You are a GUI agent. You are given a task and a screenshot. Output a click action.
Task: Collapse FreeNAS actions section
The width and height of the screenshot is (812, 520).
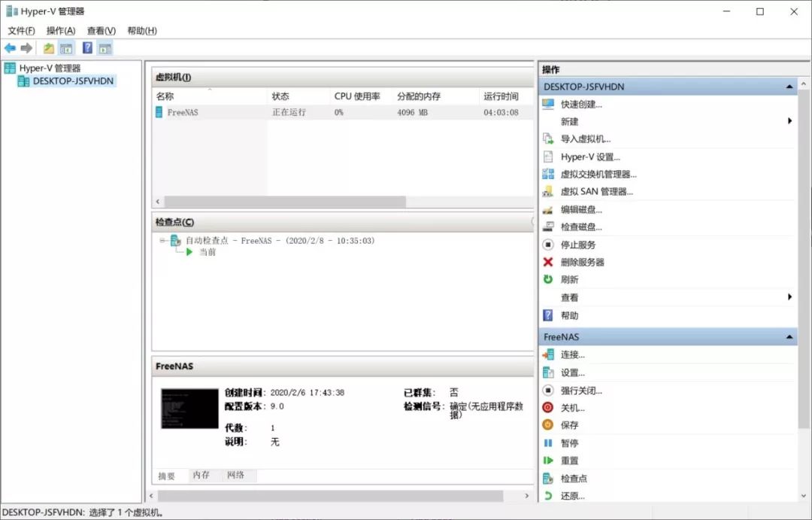click(x=789, y=337)
